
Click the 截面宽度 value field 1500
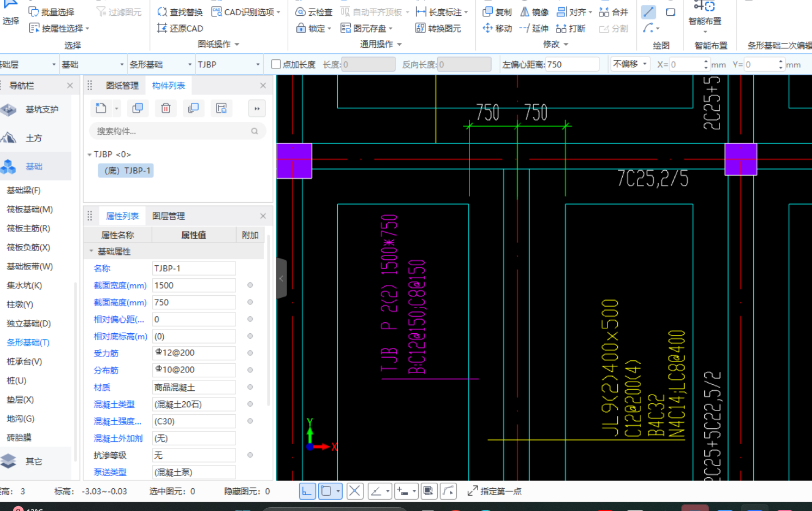tap(194, 285)
